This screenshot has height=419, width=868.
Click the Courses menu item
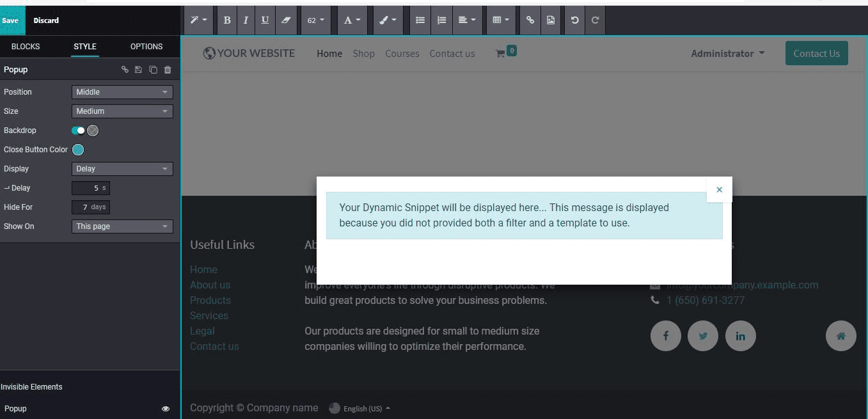pyautogui.click(x=402, y=54)
